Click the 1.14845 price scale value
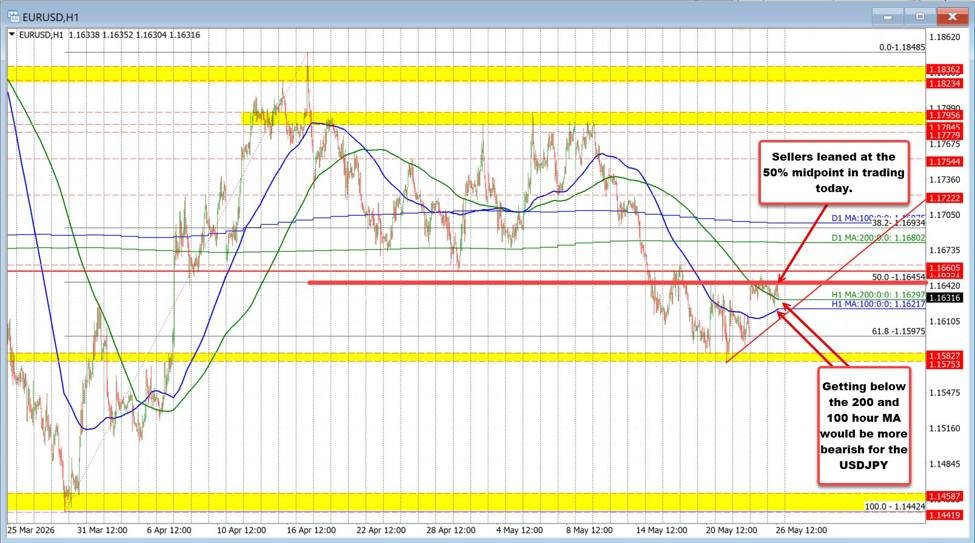975x543 pixels. click(945, 464)
